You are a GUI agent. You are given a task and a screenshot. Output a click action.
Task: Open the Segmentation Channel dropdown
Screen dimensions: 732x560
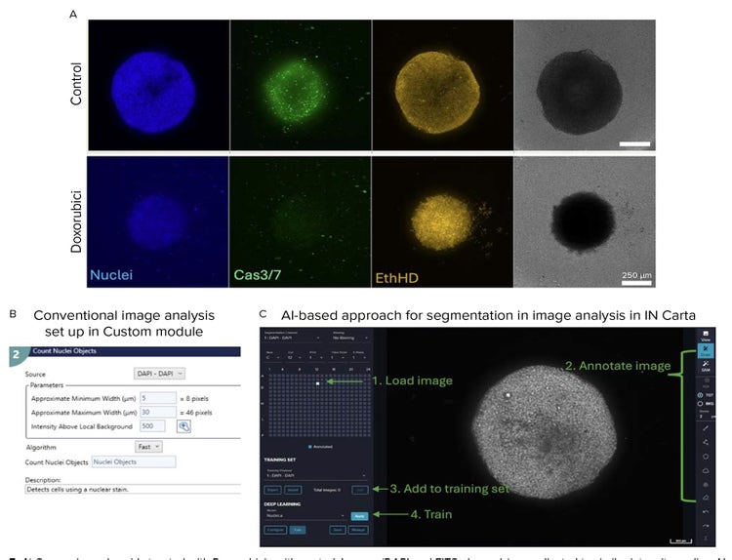coord(292,338)
